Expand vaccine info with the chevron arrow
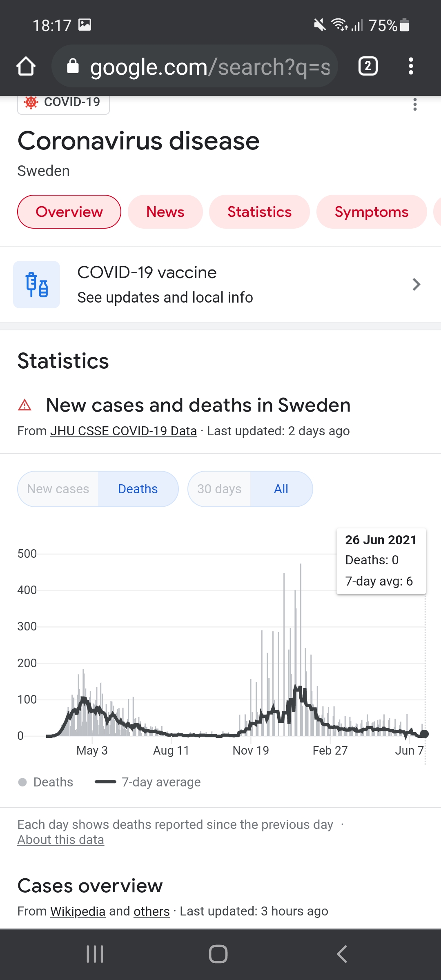The image size is (441, 980). pos(416,285)
